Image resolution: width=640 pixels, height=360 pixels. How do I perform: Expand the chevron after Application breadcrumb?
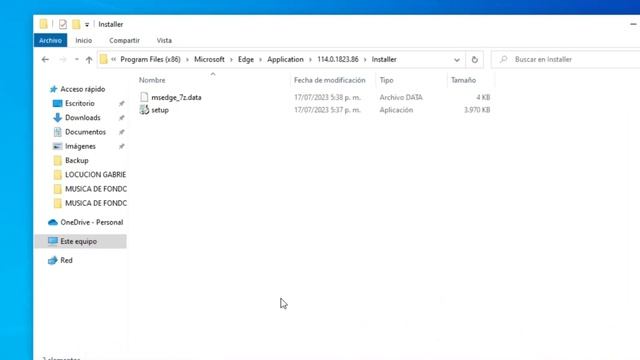coord(311,60)
